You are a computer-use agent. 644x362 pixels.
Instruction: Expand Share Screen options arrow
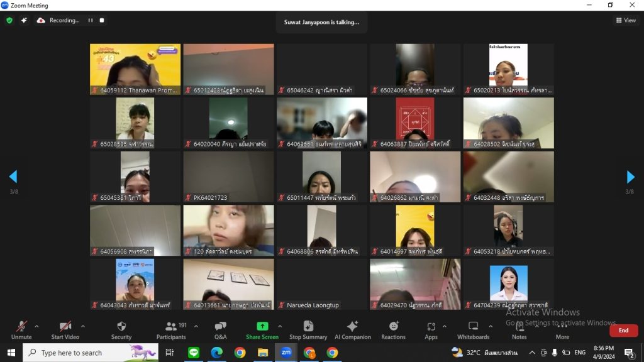pos(280,326)
